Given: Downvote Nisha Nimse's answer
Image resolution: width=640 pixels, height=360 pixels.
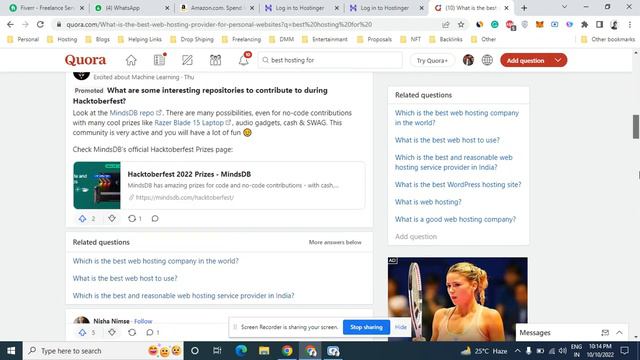Looking at the screenshot, I should [112, 333].
